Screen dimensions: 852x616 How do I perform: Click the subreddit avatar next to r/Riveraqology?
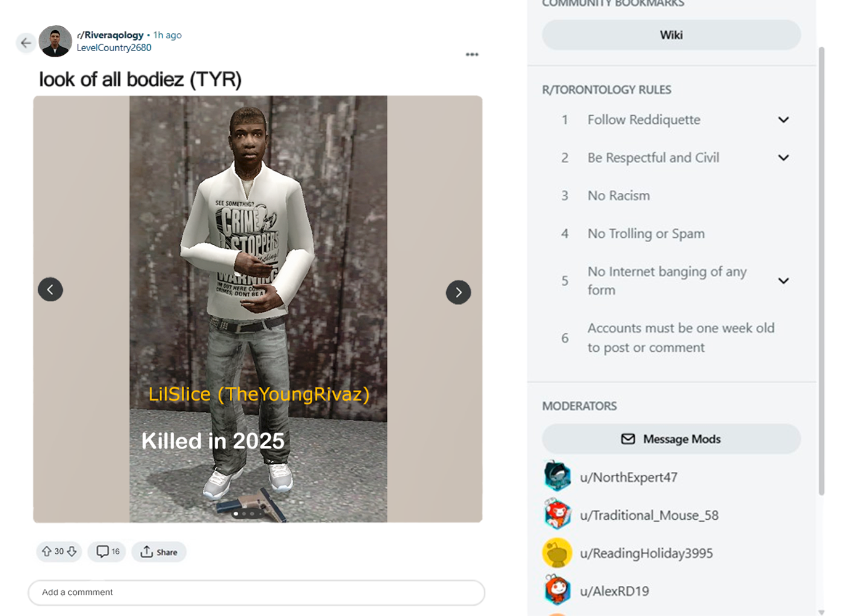(x=55, y=41)
